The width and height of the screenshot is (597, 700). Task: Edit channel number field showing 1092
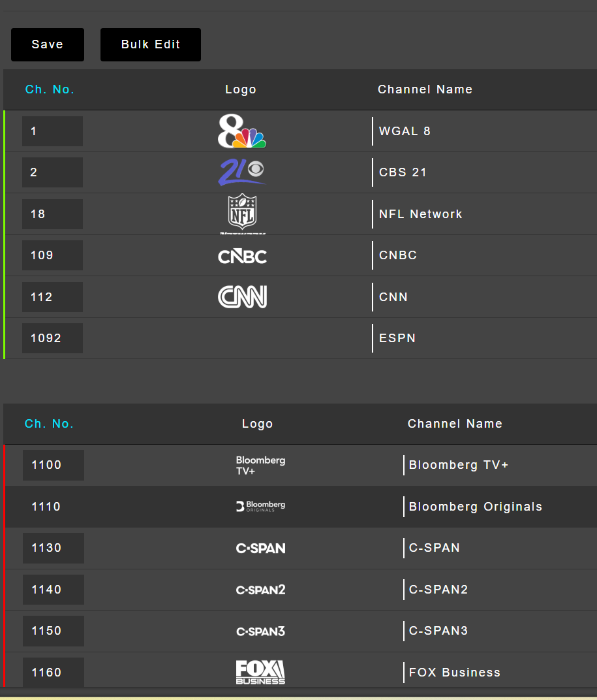coord(52,338)
